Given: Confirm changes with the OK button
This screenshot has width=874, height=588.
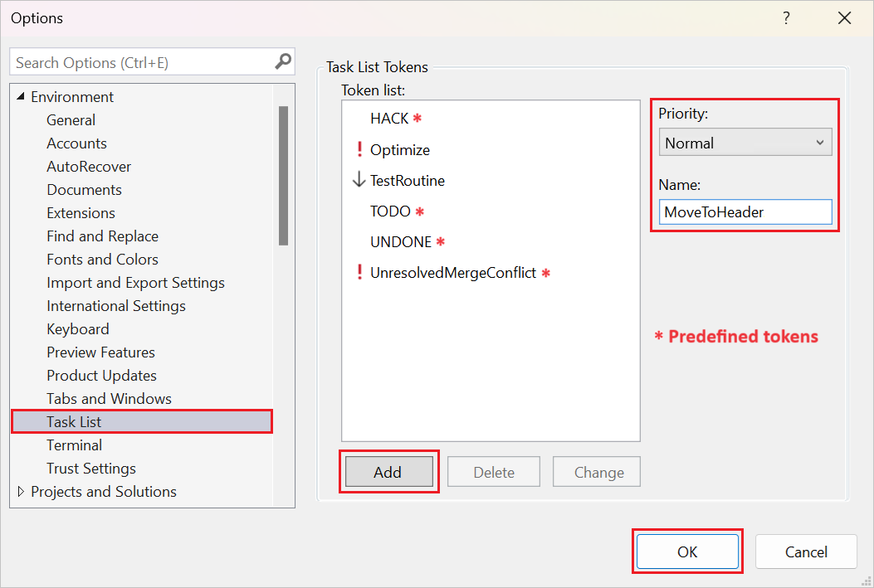Looking at the screenshot, I should tap(687, 551).
